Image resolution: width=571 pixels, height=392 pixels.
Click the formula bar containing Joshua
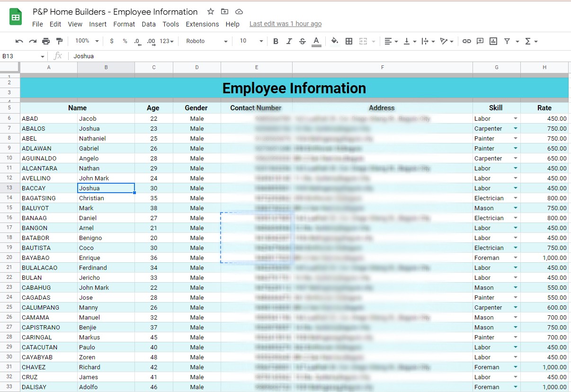[x=320, y=56]
